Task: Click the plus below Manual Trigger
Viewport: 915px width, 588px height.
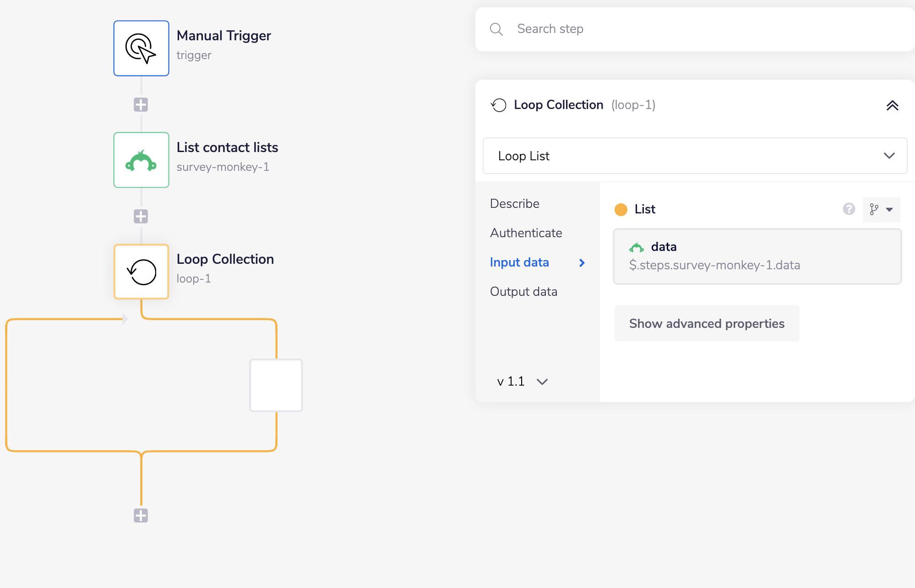Action: (x=141, y=104)
